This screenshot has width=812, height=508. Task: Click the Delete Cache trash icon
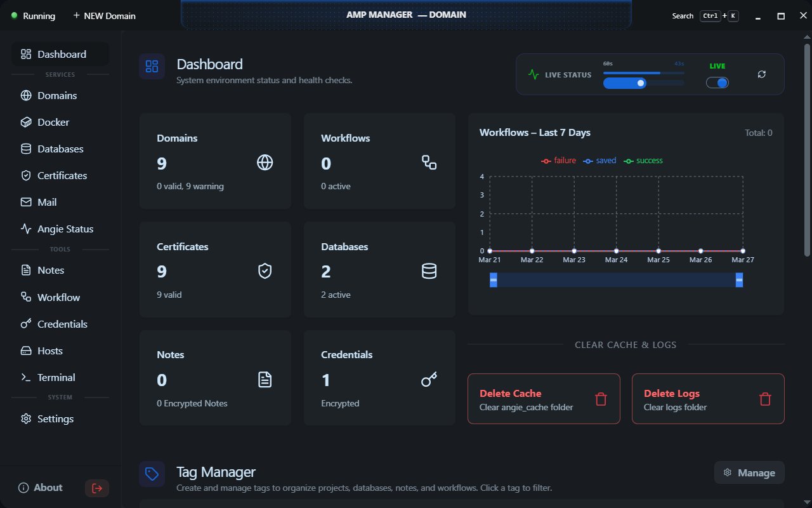600,399
